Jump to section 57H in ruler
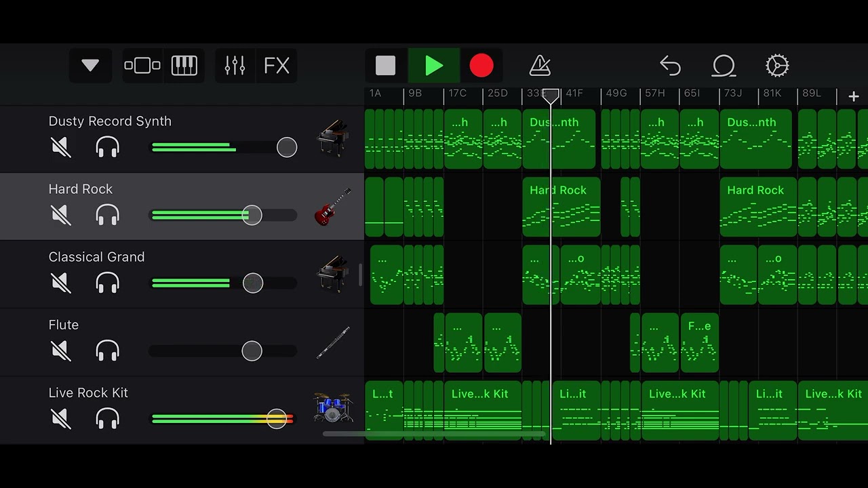 [655, 94]
